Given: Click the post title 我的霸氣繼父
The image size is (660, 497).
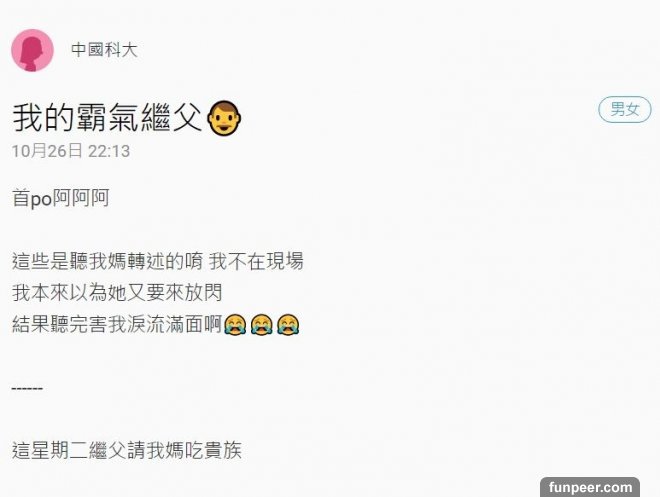Looking at the screenshot, I should (x=107, y=118).
